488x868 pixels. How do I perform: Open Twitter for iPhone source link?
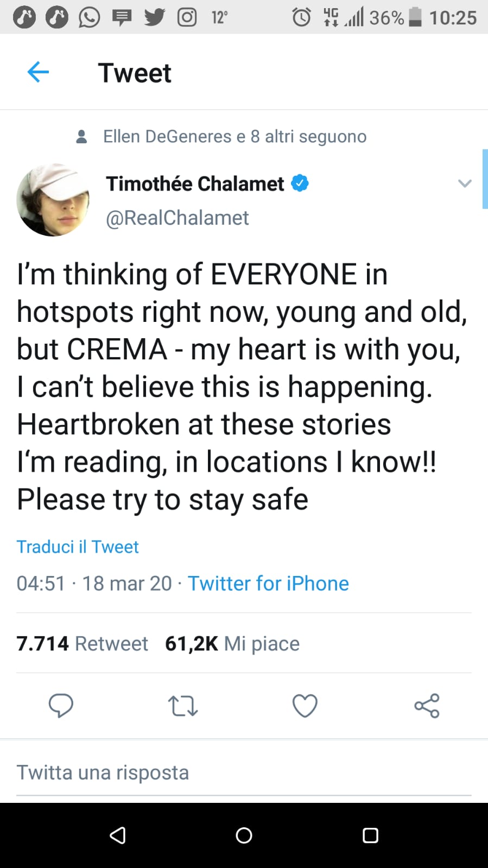(268, 584)
